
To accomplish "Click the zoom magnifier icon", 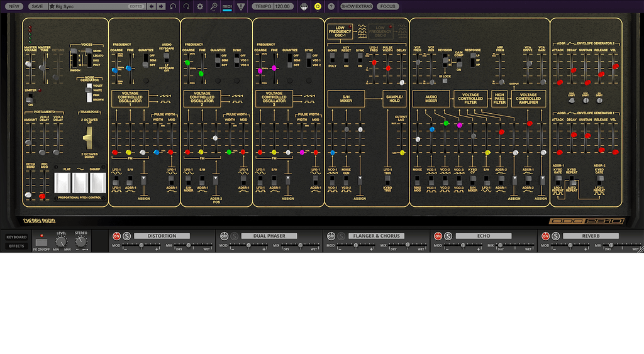I will pos(214,6).
